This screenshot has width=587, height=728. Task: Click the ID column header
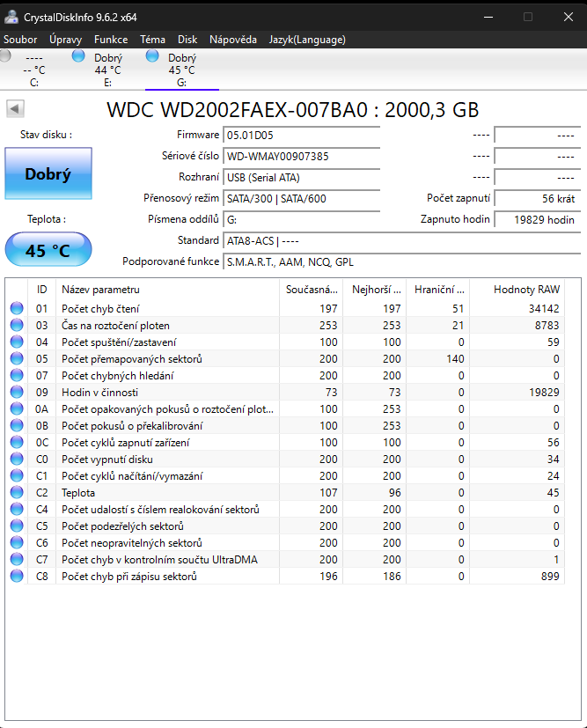tap(41, 290)
